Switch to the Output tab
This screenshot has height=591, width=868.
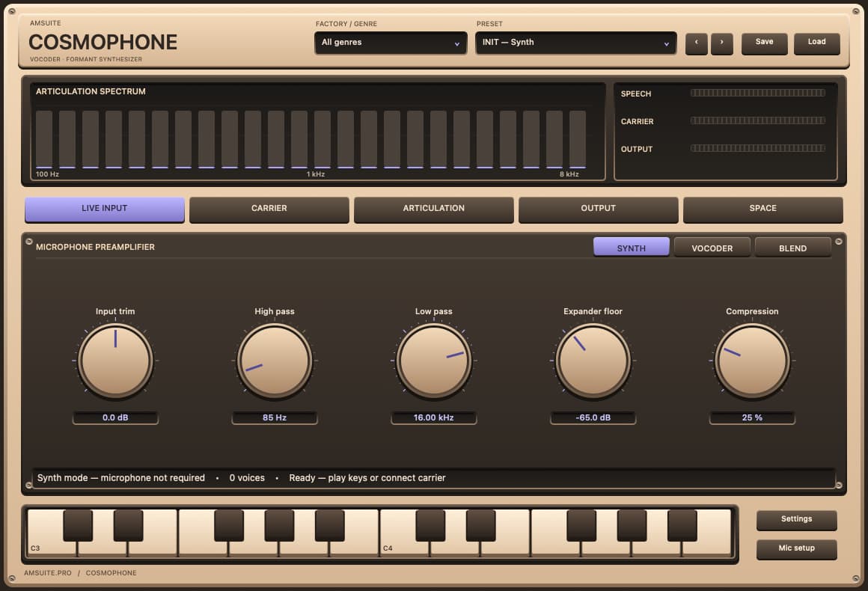(599, 209)
